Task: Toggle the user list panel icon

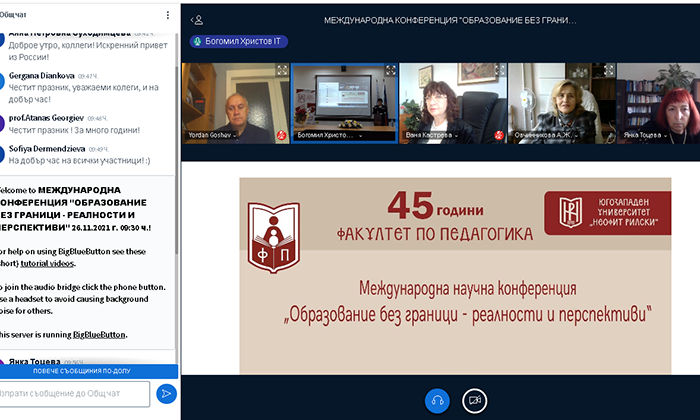Action: 197,20
